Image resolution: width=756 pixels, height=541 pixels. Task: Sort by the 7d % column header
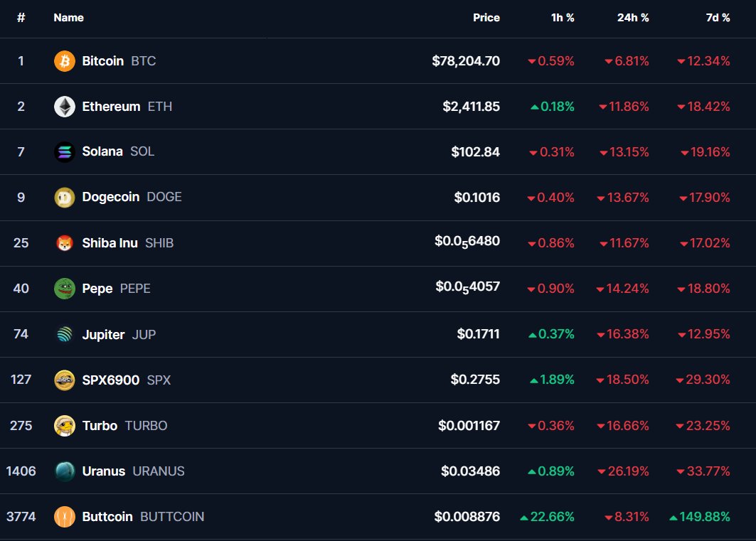[x=718, y=18]
